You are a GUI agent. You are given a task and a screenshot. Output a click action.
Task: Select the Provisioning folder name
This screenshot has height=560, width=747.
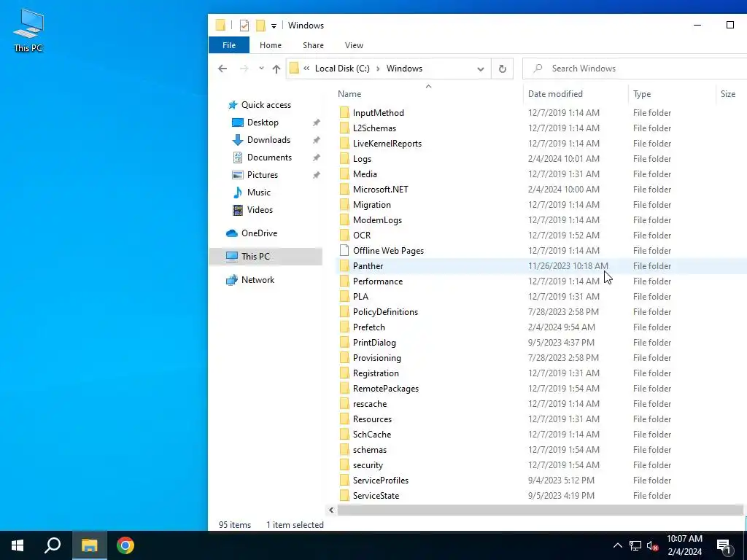(x=377, y=357)
